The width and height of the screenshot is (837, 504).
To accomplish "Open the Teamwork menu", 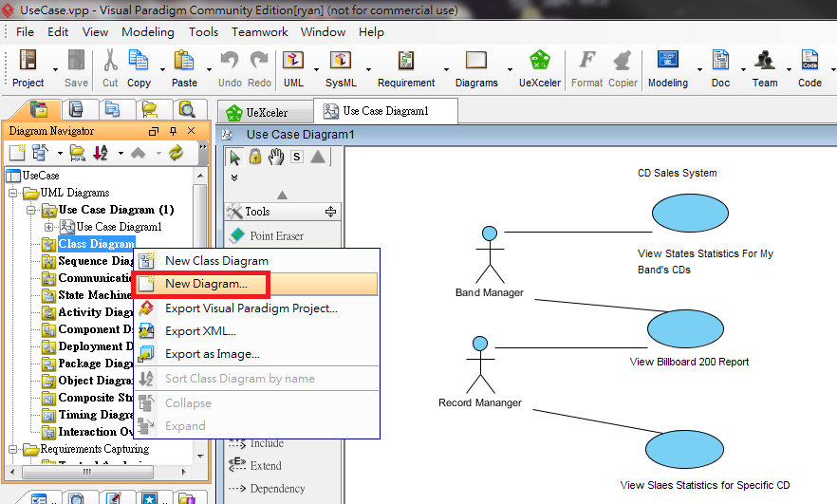I will click(259, 32).
